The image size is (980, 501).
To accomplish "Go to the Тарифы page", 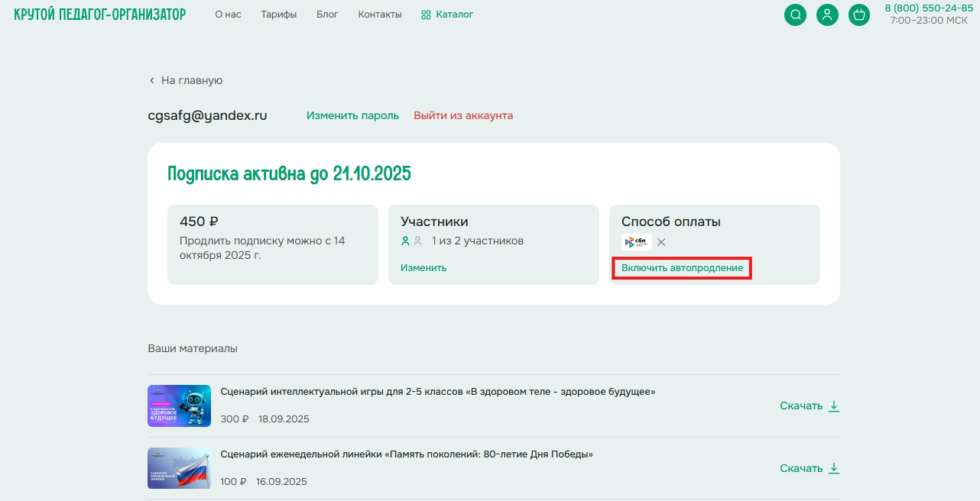I will 278,15.
